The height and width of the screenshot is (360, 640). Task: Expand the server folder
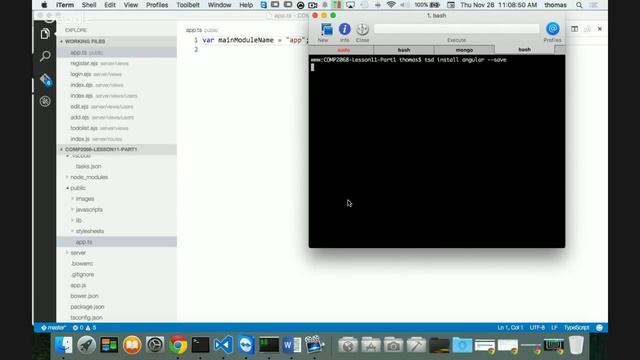tap(78, 253)
